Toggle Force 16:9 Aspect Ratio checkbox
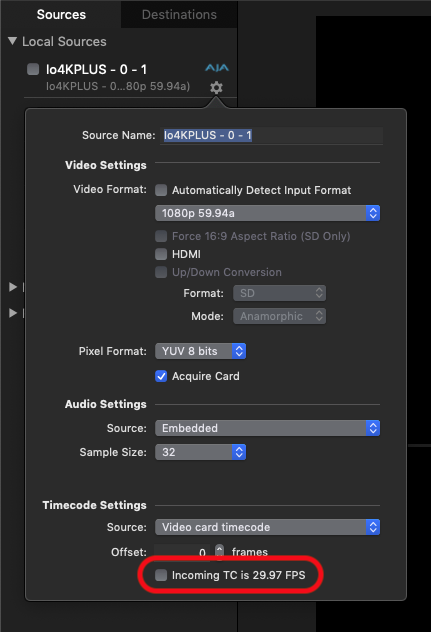The width and height of the screenshot is (431, 632). [161, 236]
